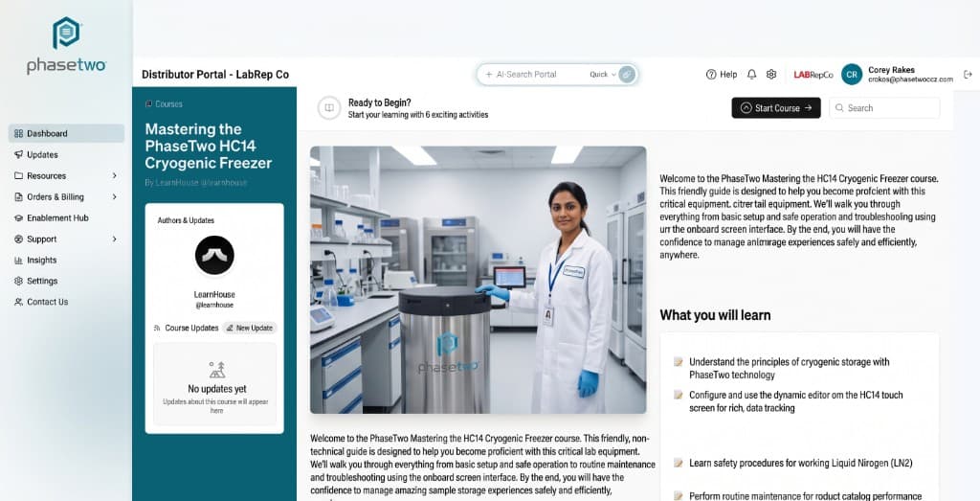
Task: Click the note icon beside dynamic editor item
Action: pos(679,396)
